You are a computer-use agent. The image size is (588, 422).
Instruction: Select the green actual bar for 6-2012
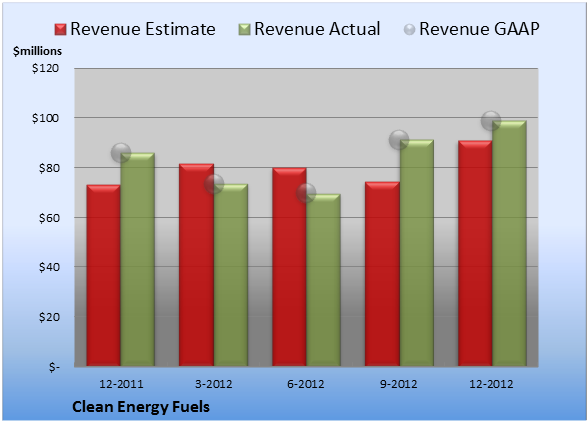[324, 280]
